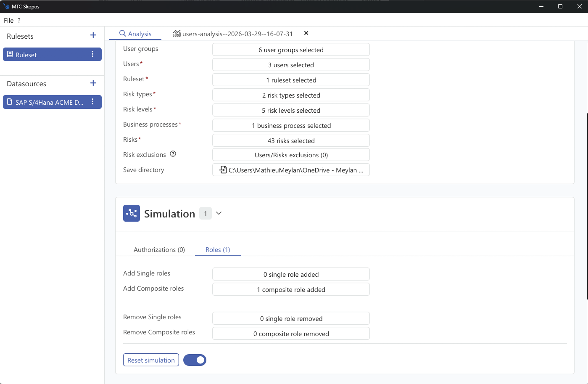Screen dimensions: 588x384
Task: Switch to the Authorizations (0) tab
Action: [x=159, y=249]
